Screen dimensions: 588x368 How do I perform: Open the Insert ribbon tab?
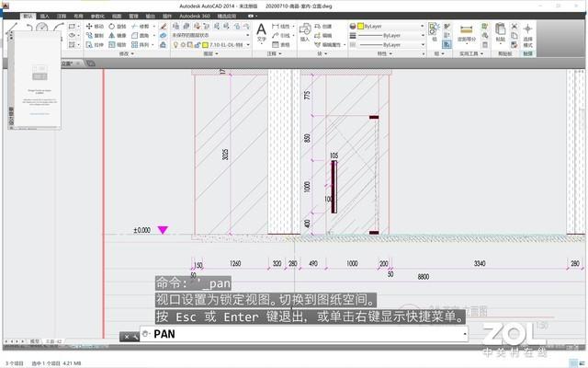point(45,17)
